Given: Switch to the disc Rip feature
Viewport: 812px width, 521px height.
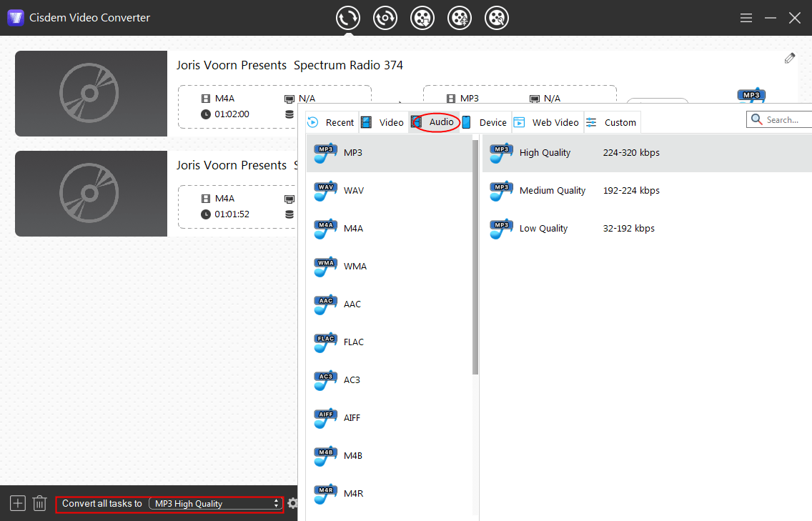Looking at the screenshot, I should click(385, 17).
